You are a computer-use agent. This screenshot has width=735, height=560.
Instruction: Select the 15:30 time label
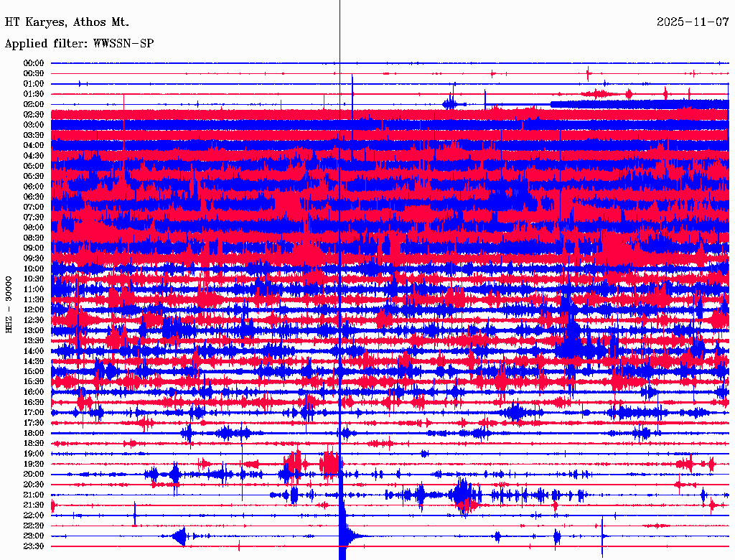34,382
